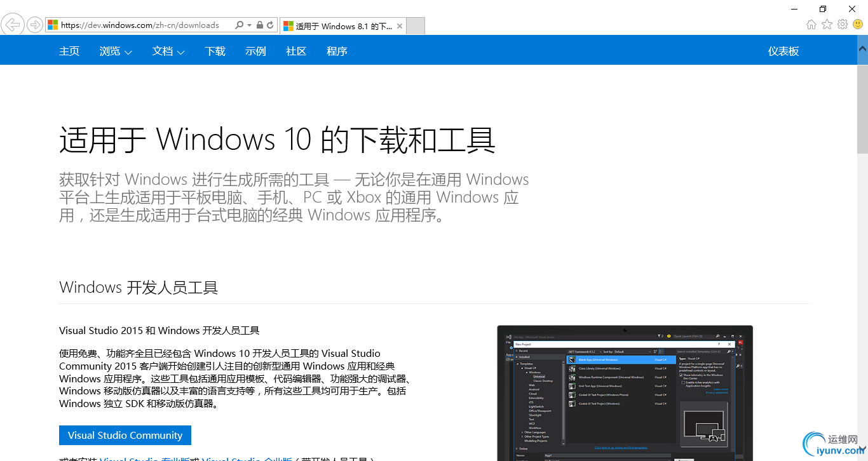
Task: Click the vertical scrollbar thumb
Action: pyautogui.click(x=862, y=109)
